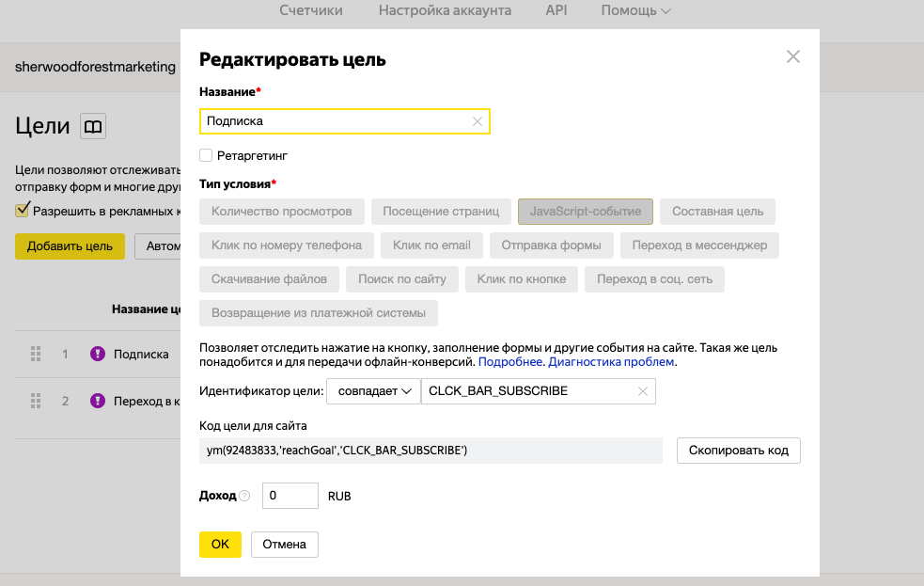The width and height of the screenshot is (924, 586).
Task: Clear the goal identifier field
Action: click(643, 391)
